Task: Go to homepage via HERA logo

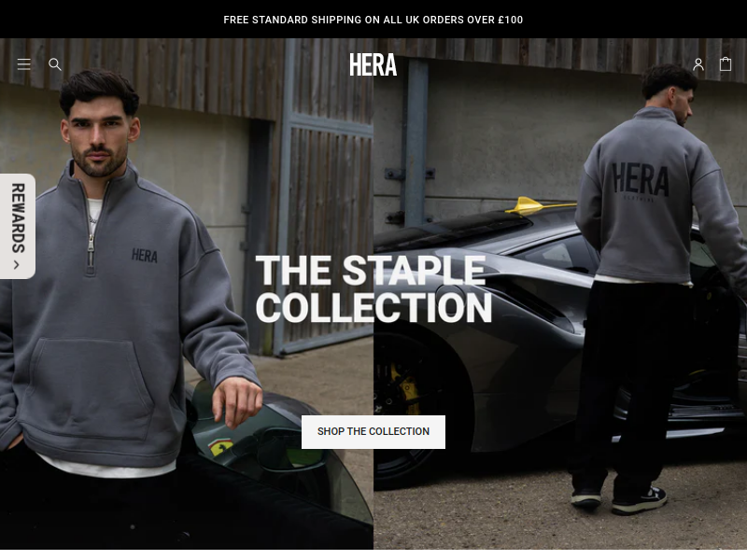Action: [x=373, y=64]
